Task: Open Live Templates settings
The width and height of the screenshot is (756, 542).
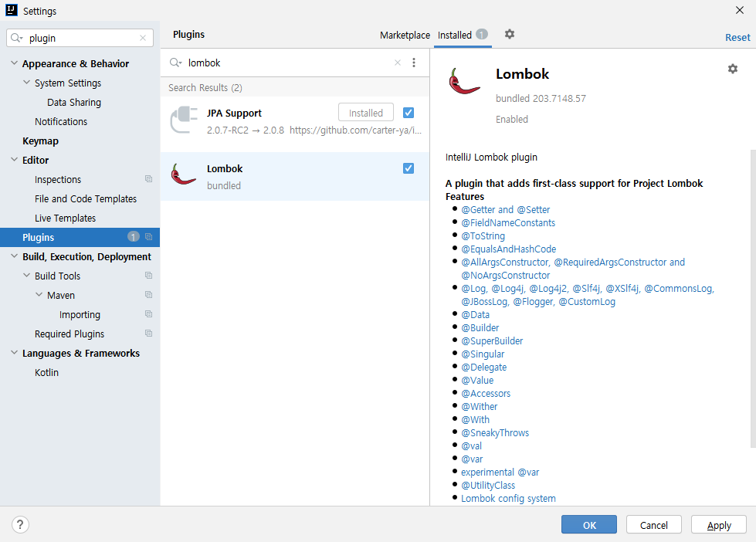Action: 65,218
